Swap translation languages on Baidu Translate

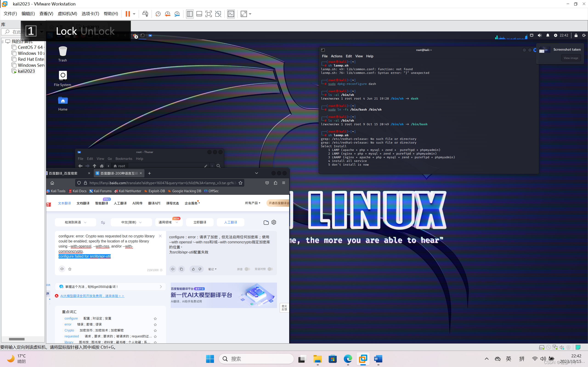click(103, 222)
